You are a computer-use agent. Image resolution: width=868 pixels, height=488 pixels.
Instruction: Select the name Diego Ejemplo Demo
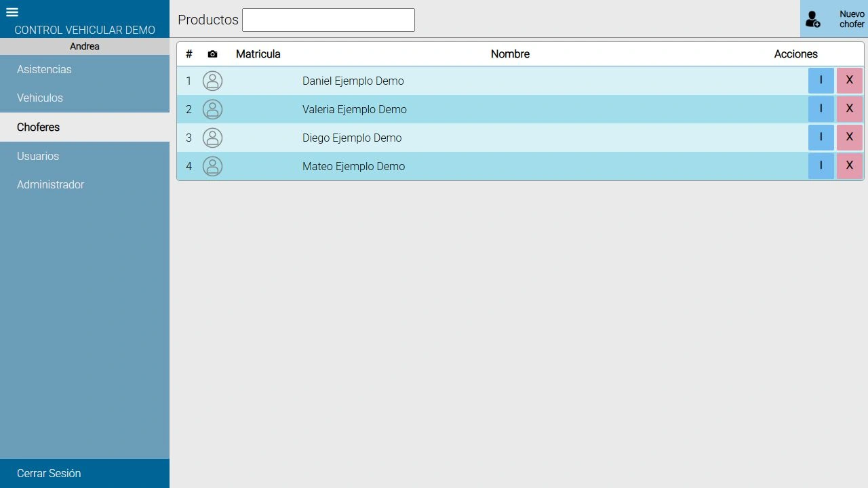coord(352,138)
